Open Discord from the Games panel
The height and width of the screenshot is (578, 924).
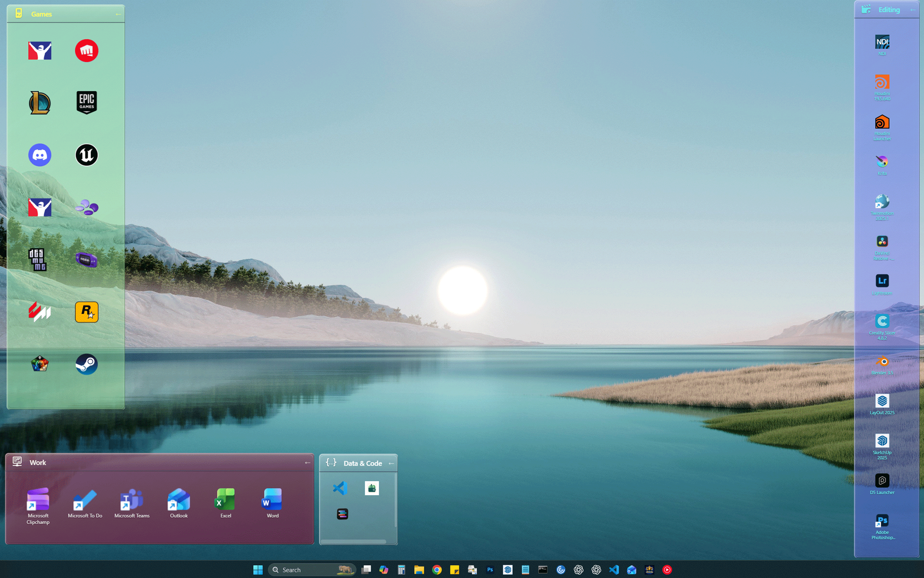point(40,155)
